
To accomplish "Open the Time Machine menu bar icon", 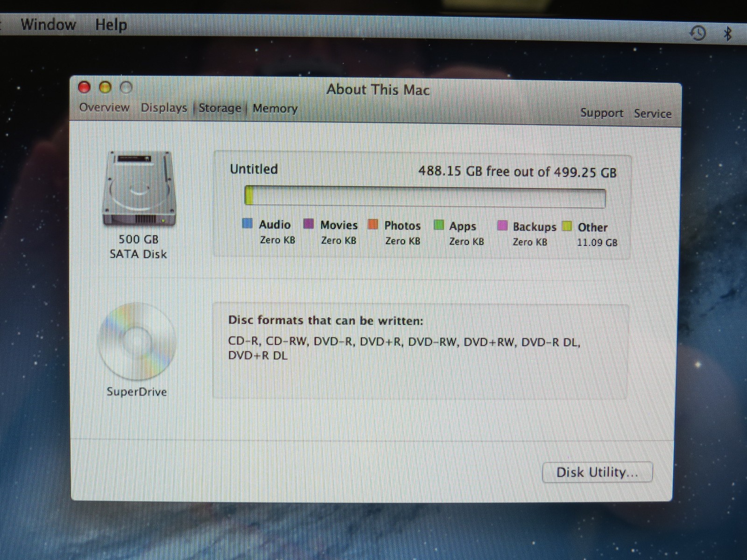I will [x=698, y=33].
